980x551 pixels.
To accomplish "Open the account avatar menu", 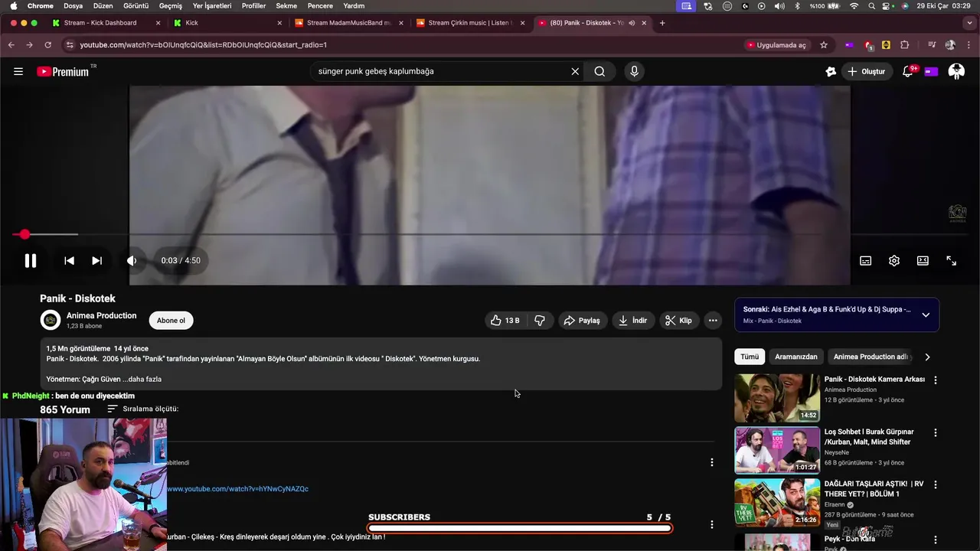I will 956,71.
